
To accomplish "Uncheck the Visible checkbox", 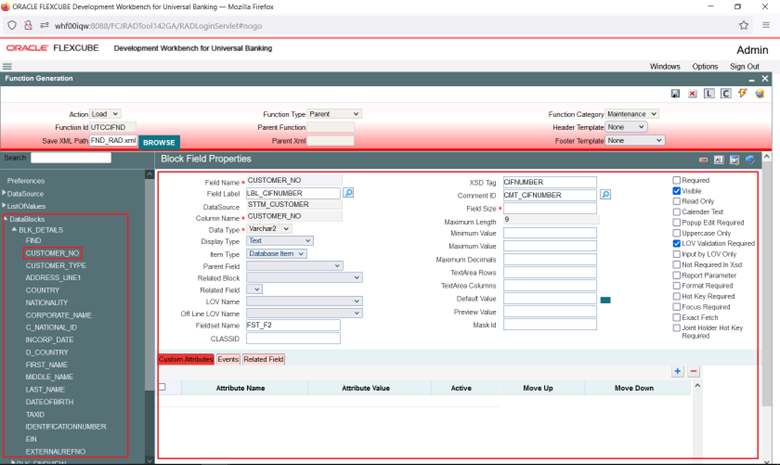I will tap(677, 190).
